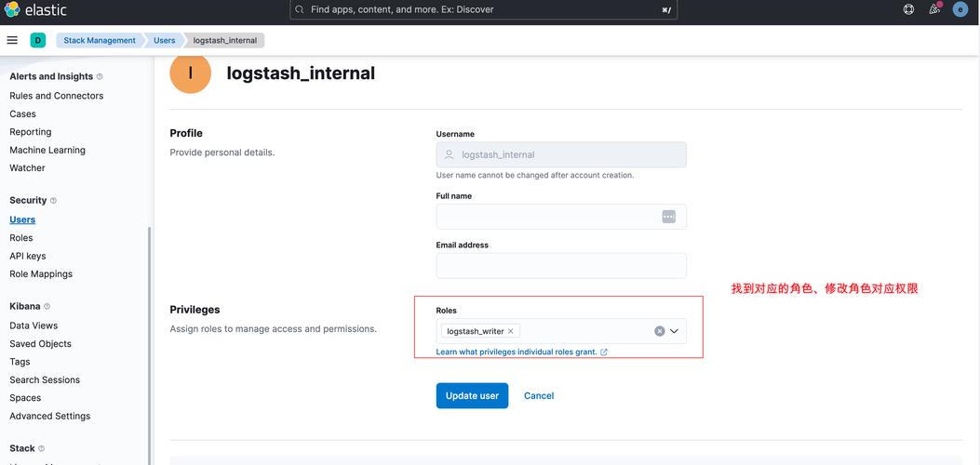Click the Elastic logo in header
The height and width of the screenshot is (465, 980).
(35, 10)
